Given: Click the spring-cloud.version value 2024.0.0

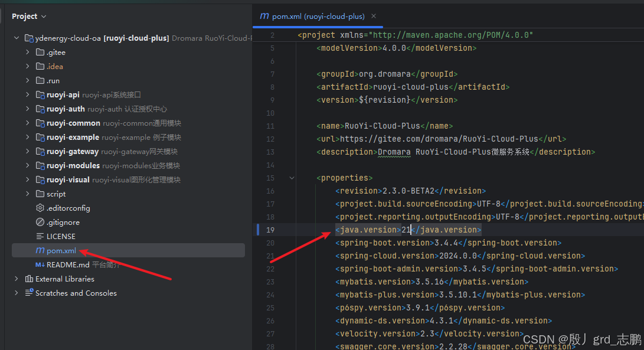Looking at the screenshot, I should click(x=458, y=256).
